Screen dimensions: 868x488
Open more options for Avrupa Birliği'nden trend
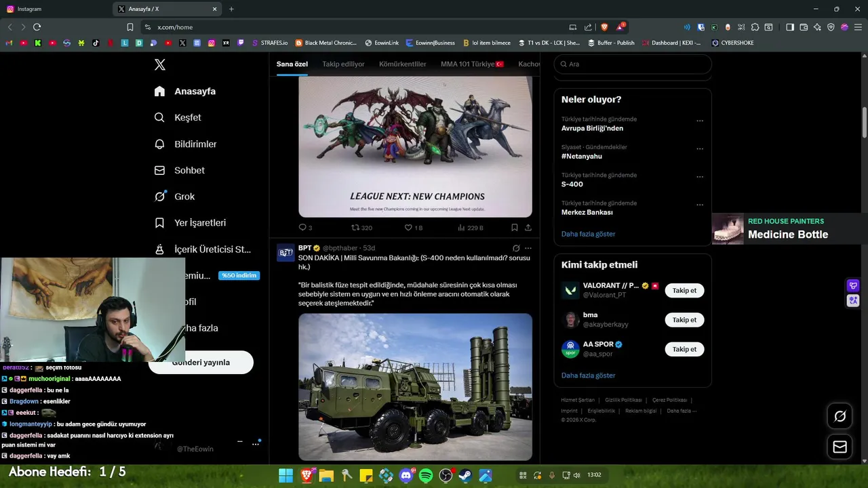click(700, 121)
